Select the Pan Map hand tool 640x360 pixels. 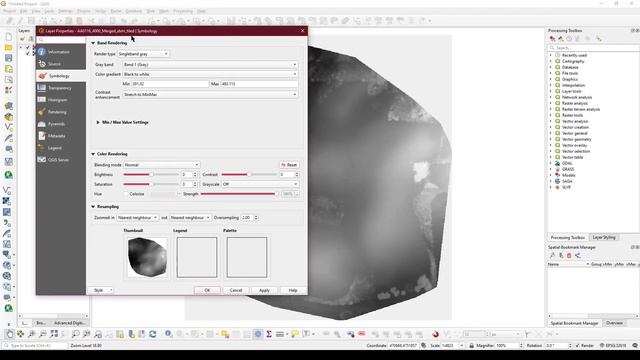9,334
